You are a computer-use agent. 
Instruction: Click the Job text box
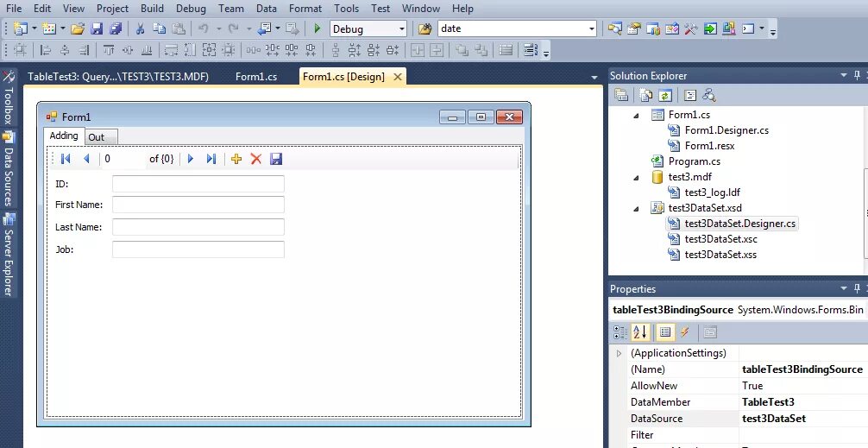[x=198, y=249]
